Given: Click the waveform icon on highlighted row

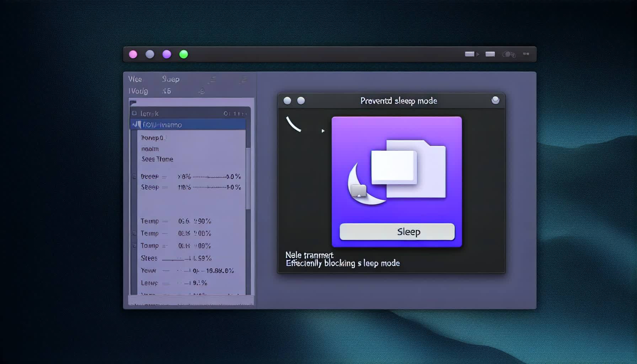Looking at the screenshot, I should pos(136,125).
